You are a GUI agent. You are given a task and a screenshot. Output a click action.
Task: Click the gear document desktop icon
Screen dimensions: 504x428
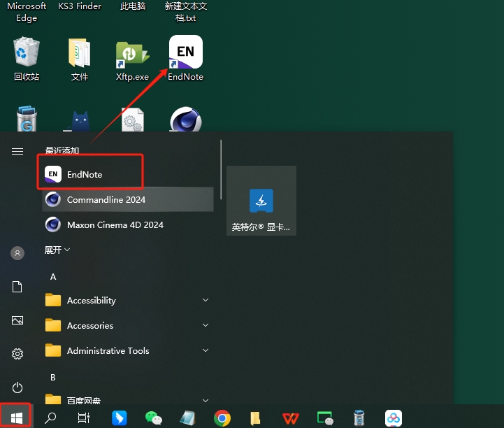point(132,120)
